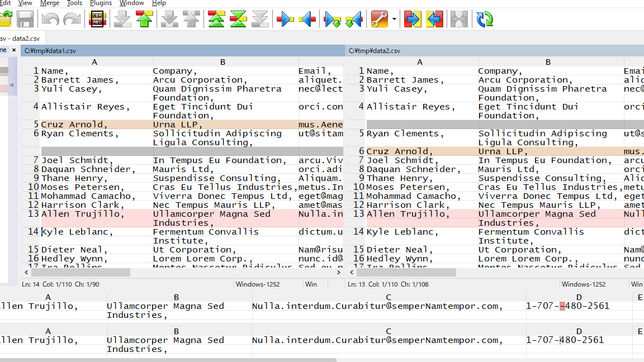Click 'Hedley Wynn,' in right pane

[x=400, y=259]
